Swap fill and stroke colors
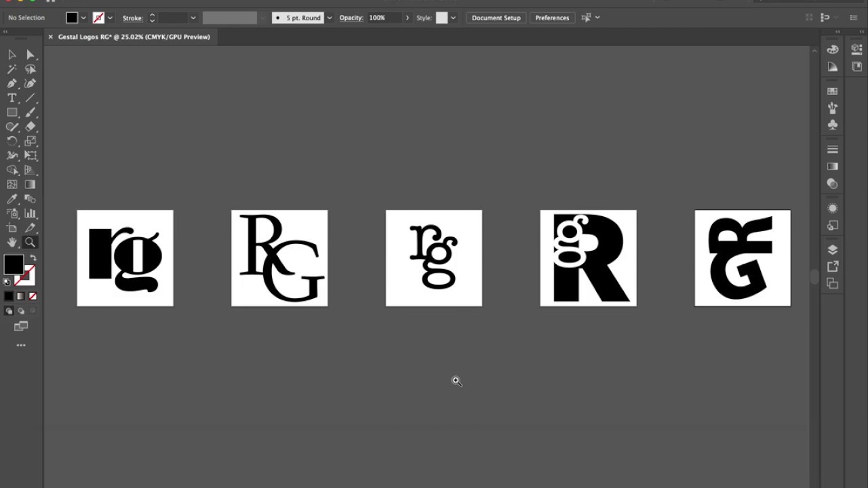868x488 pixels. (33, 258)
